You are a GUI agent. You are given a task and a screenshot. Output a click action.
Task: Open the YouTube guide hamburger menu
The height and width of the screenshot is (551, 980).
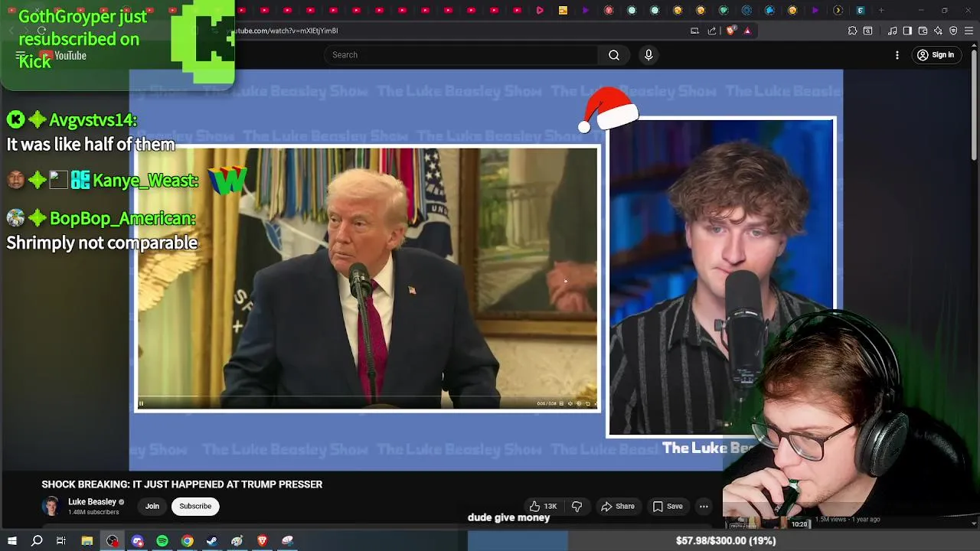(x=21, y=55)
